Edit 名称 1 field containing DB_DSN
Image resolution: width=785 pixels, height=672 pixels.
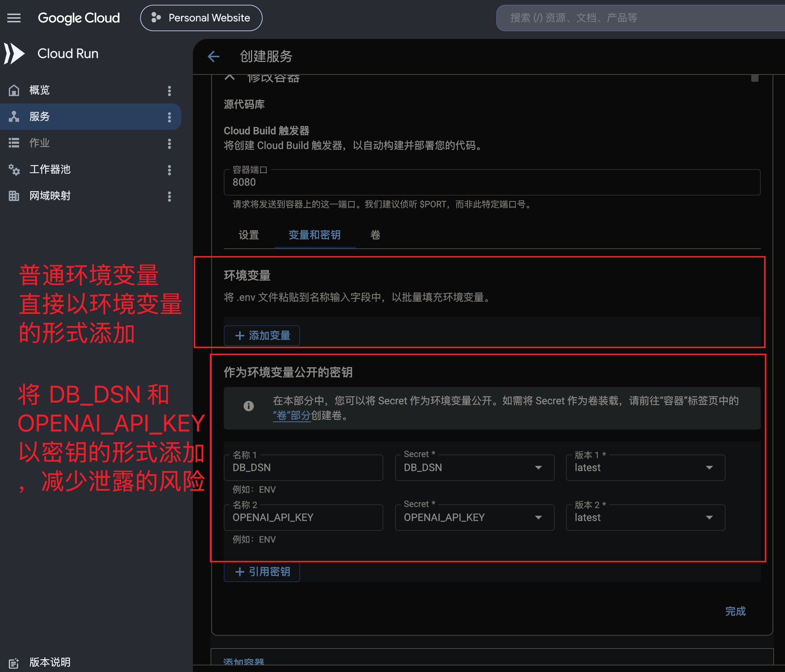(x=303, y=468)
